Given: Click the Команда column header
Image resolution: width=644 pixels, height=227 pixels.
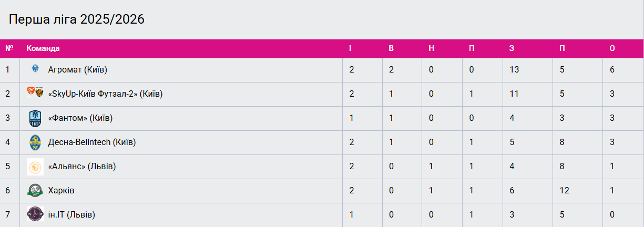Looking at the screenshot, I should coord(43,48).
